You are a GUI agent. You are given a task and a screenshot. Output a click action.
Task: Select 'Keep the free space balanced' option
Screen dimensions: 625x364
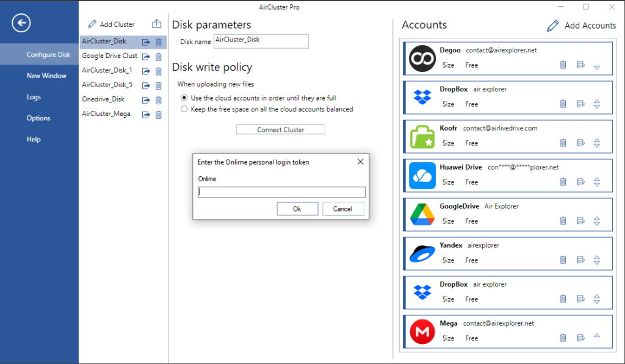click(184, 109)
